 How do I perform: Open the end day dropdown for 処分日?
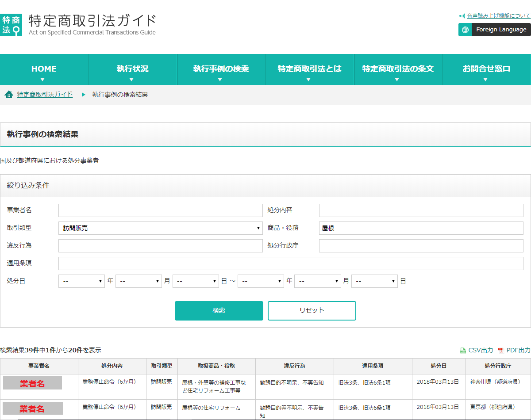[374, 281]
